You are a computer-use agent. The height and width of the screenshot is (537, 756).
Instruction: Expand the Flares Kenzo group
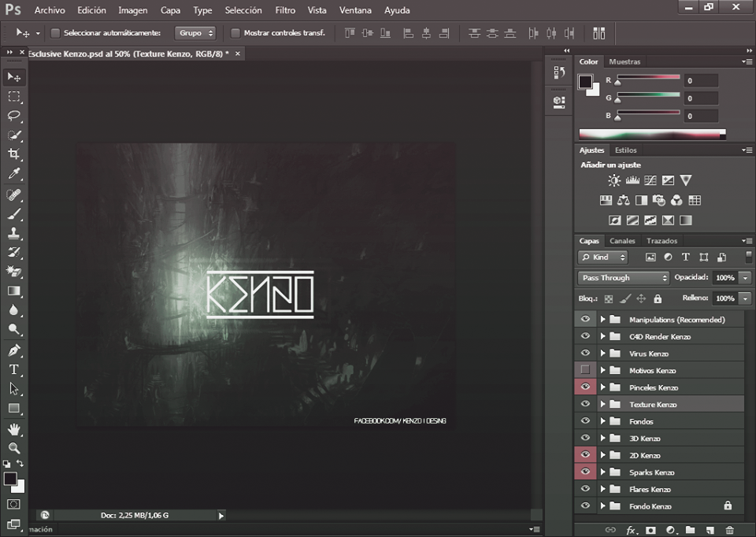602,489
